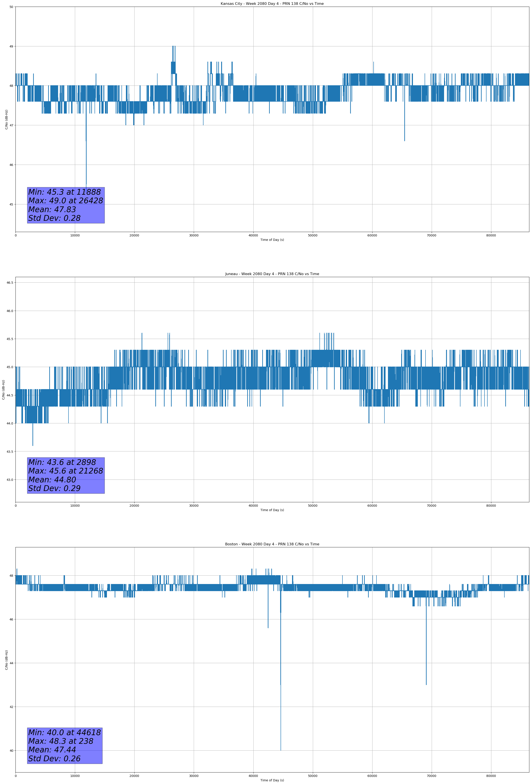Image resolution: width=532 pixels, height=784 pixels.
Task: Click bottom tip of Boston 40 dB-Hz spike
Action: (x=281, y=749)
